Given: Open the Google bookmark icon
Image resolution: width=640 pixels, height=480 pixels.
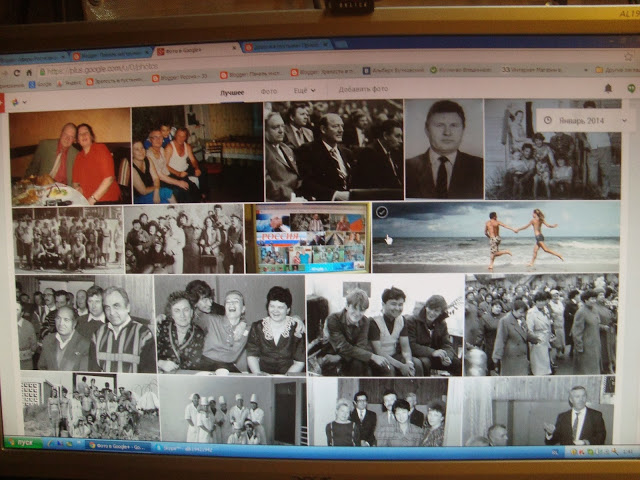Looking at the screenshot, I should pos(32,84).
